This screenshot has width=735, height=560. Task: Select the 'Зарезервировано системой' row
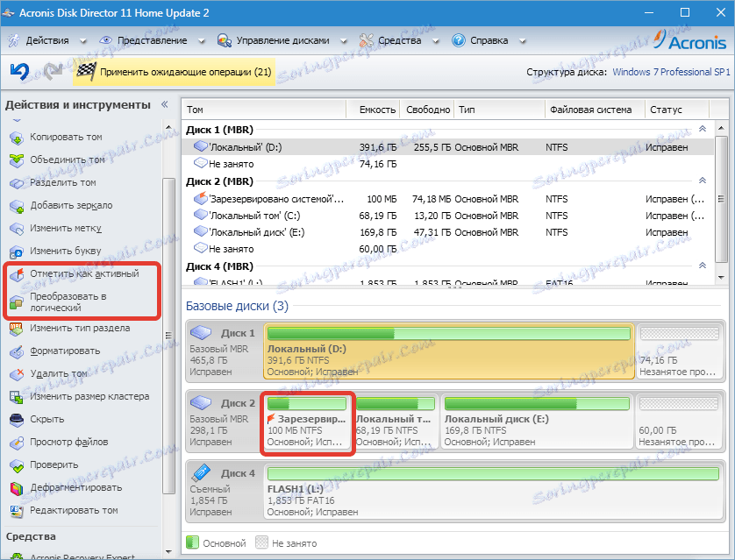point(447,199)
